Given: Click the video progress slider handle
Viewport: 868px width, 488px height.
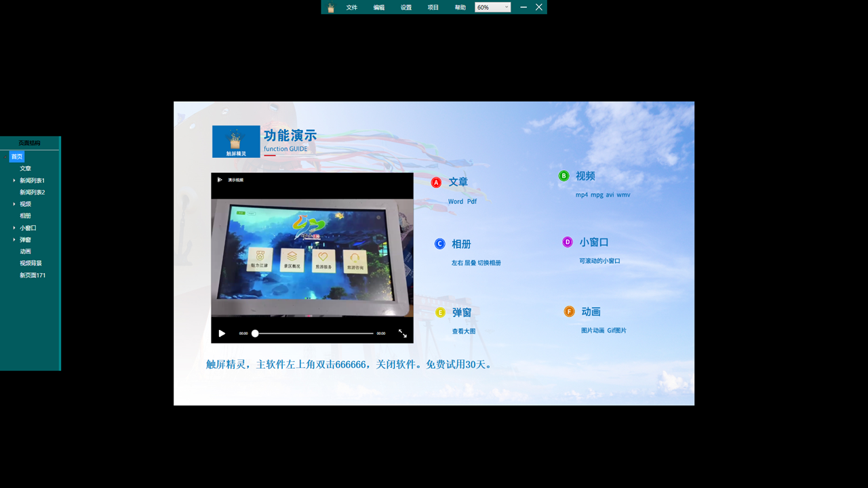Looking at the screenshot, I should (255, 333).
